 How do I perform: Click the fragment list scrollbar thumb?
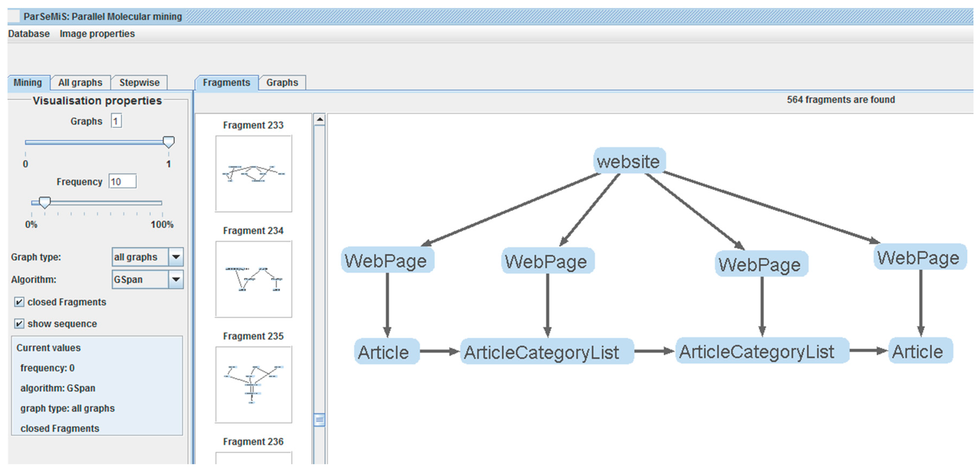[x=320, y=420]
